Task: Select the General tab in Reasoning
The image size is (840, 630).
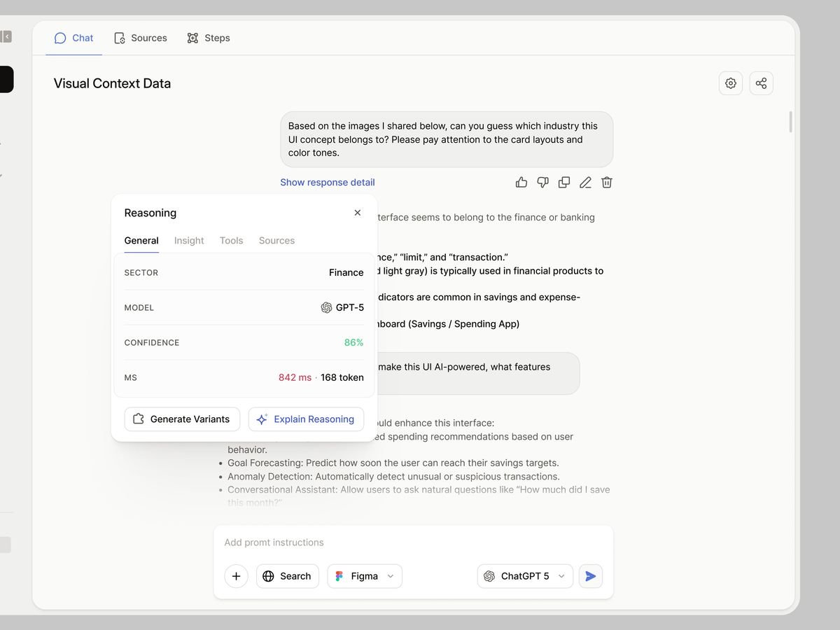Action: (141, 240)
